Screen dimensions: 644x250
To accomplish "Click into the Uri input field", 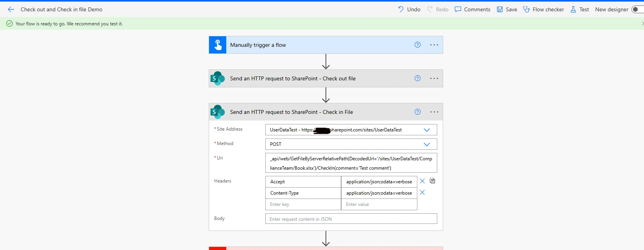I will [351, 163].
